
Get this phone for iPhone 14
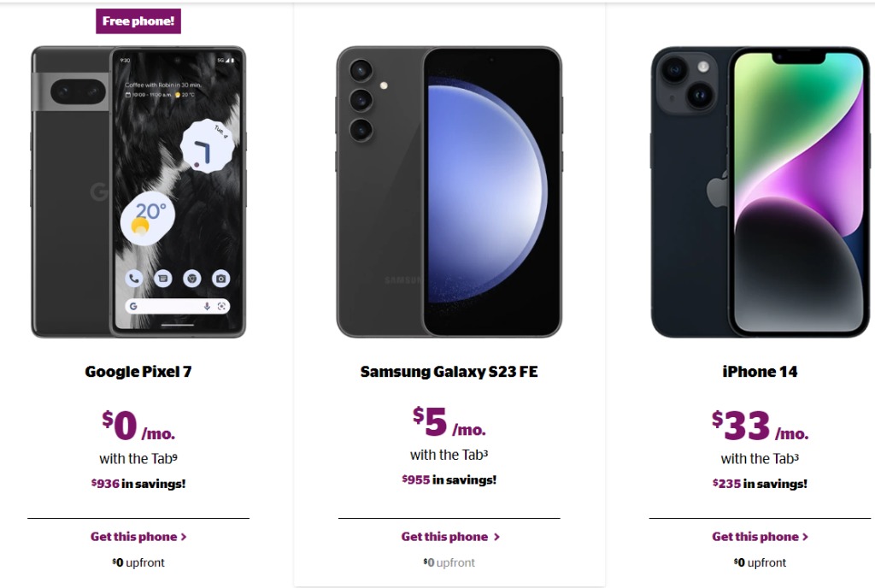(x=755, y=537)
